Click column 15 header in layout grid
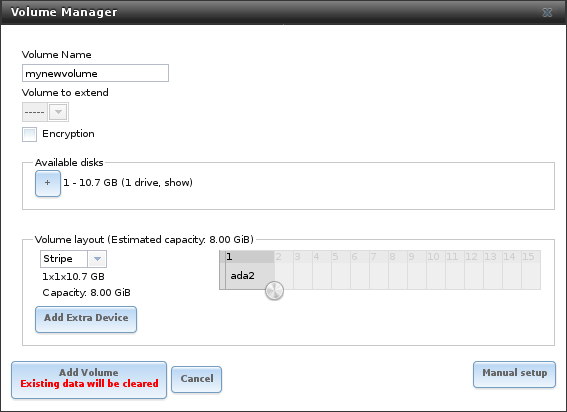 click(531, 257)
